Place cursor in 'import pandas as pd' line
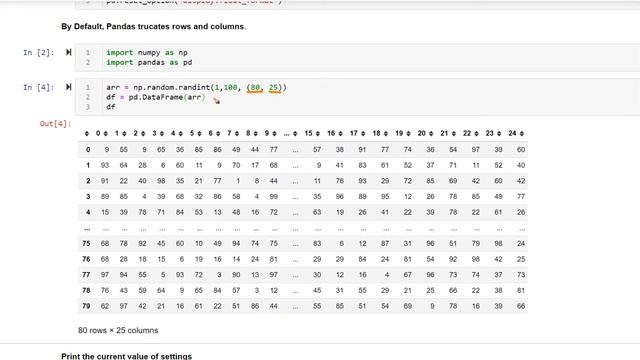The height and width of the screenshot is (360, 640). [x=149, y=62]
